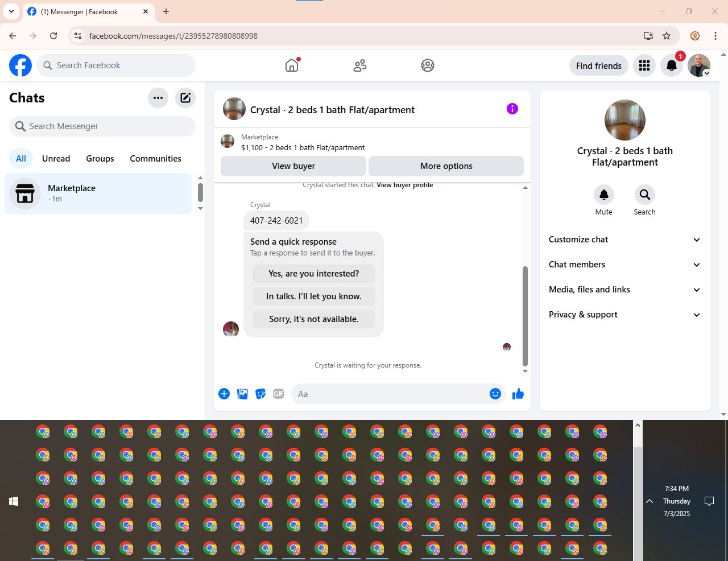Open conversation information purple icon
The width and height of the screenshot is (728, 561).
[512, 109]
